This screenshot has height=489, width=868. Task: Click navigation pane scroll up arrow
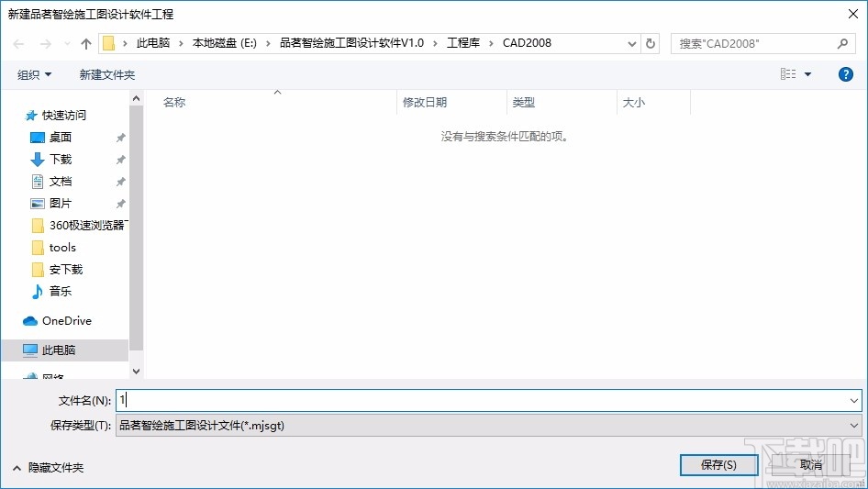136,98
